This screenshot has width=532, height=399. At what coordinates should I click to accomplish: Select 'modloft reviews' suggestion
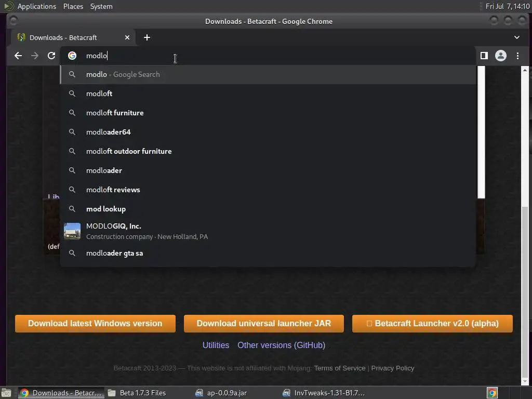click(x=268, y=190)
